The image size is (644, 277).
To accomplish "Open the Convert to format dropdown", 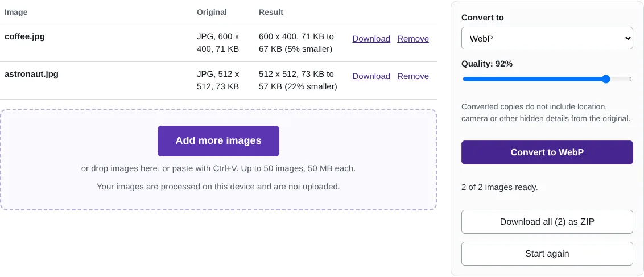I will tap(547, 38).
